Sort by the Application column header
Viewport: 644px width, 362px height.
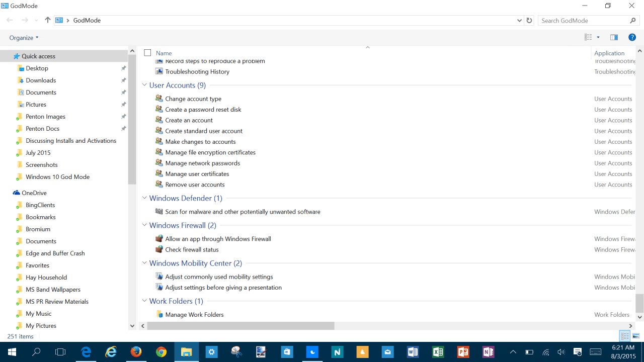coord(609,53)
